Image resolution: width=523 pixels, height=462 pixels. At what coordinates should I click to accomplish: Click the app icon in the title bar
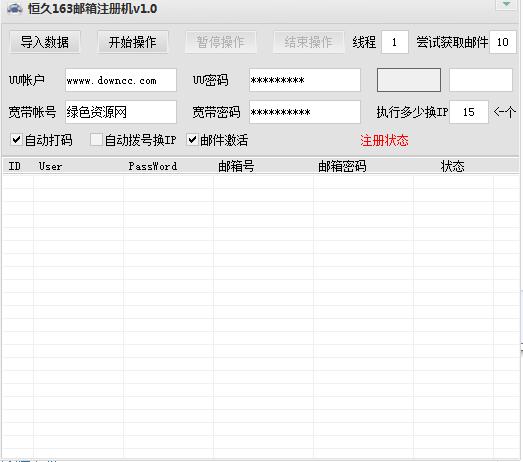pos(15,8)
